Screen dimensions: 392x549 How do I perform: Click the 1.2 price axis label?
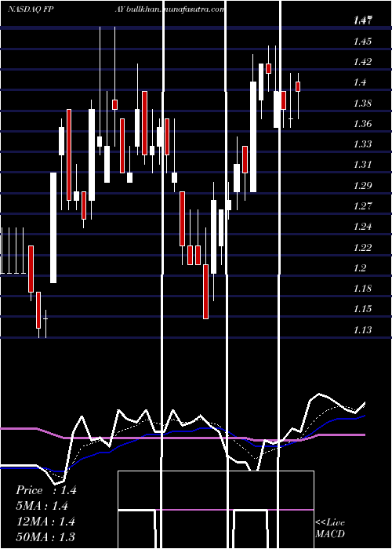coord(360,268)
